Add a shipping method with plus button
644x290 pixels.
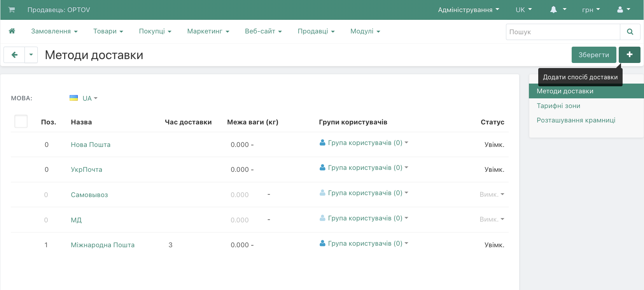[x=629, y=55]
